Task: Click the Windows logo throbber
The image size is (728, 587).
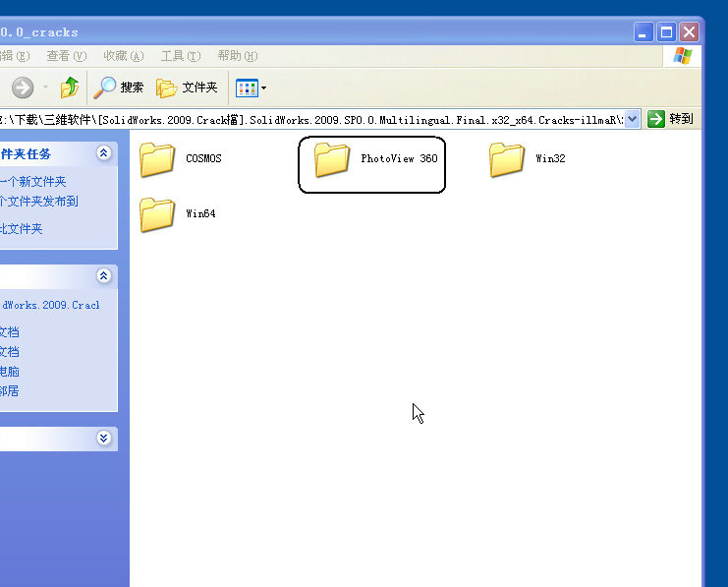Action: 683,56
